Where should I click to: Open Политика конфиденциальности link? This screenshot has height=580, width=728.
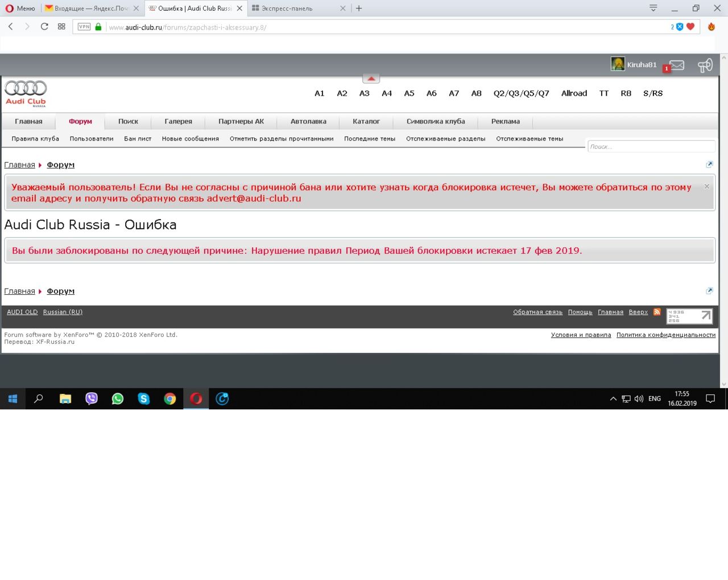point(666,335)
